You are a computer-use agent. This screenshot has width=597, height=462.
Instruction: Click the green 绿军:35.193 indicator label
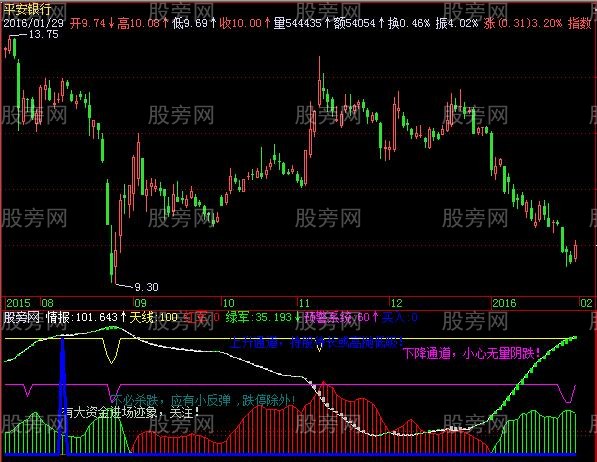point(259,317)
